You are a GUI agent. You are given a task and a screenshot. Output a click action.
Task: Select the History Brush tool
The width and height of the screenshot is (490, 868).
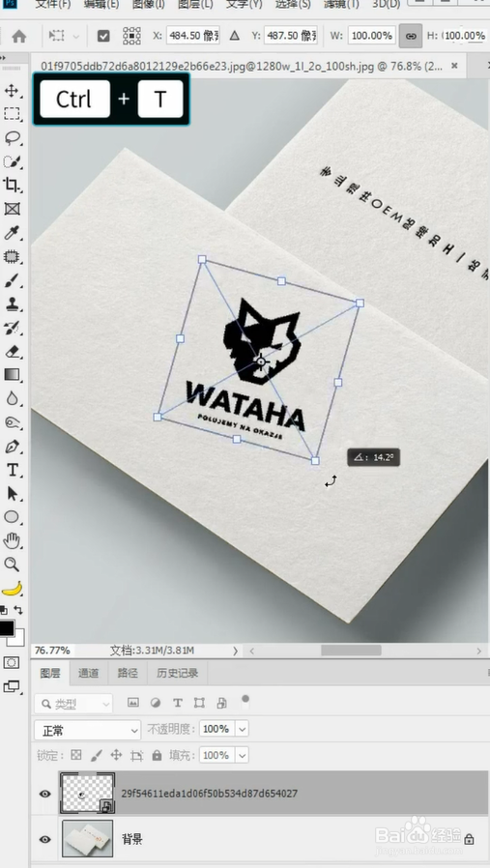pyautogui.click(x=12, y=328)
